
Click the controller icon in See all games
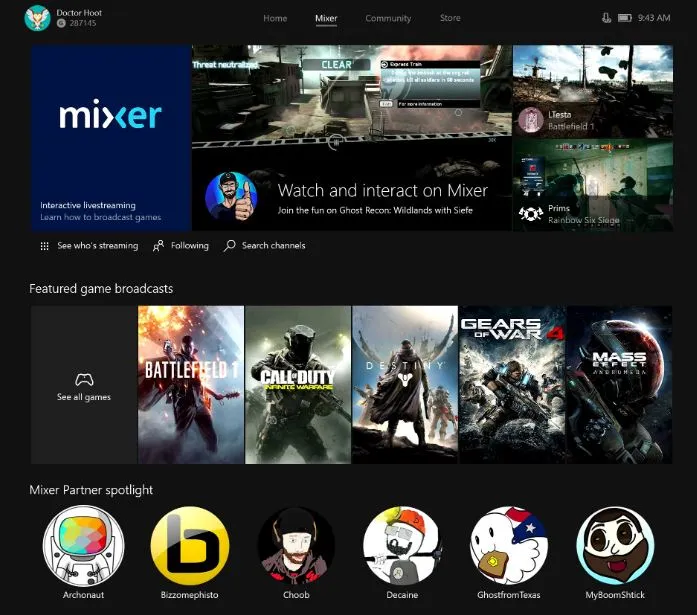tap(84, 379)
